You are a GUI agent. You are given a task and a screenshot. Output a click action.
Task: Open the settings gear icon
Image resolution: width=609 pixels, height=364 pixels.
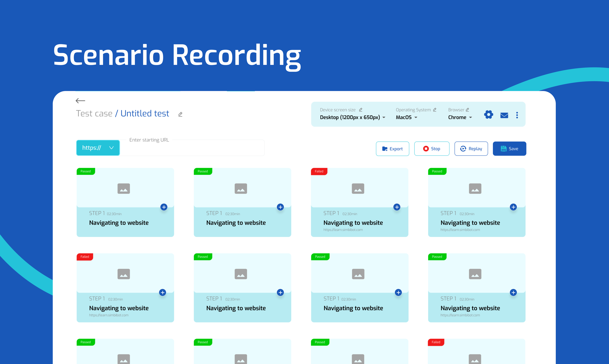click(488, 114)
